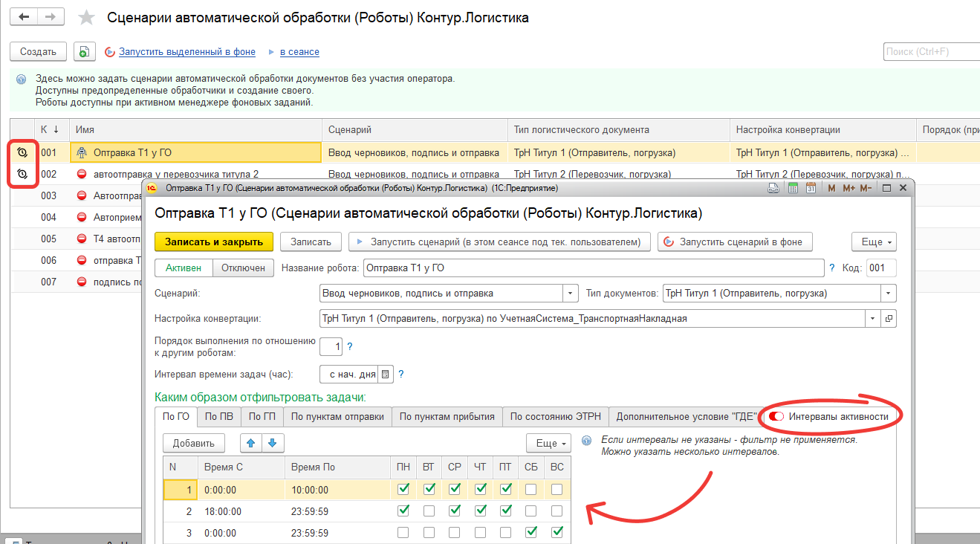Click the Записать button
The image size is (980, 544).
pyautogui.click(x=310, y=242)
